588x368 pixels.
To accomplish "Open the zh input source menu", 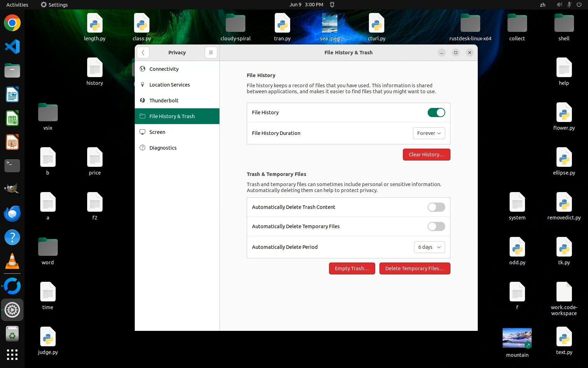I will pyautogui.click(x=542, y=5).
